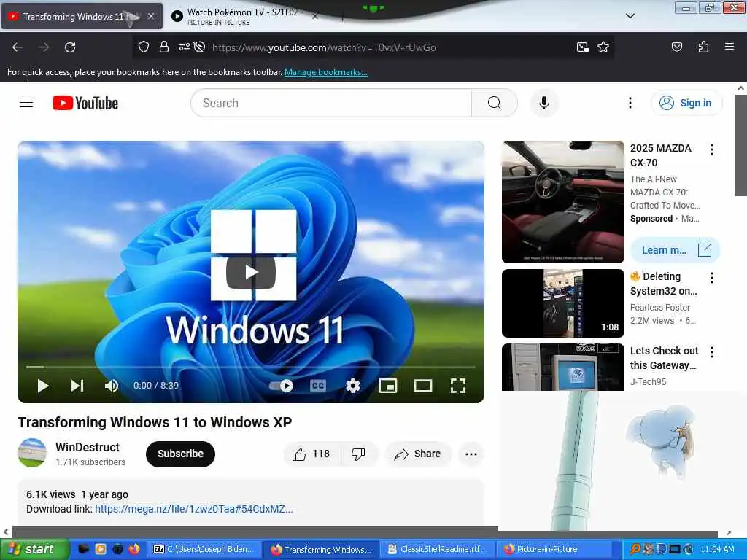Switch to ClassicShellReadme.rtf taskbar window
747x560 pixels.
438,550
